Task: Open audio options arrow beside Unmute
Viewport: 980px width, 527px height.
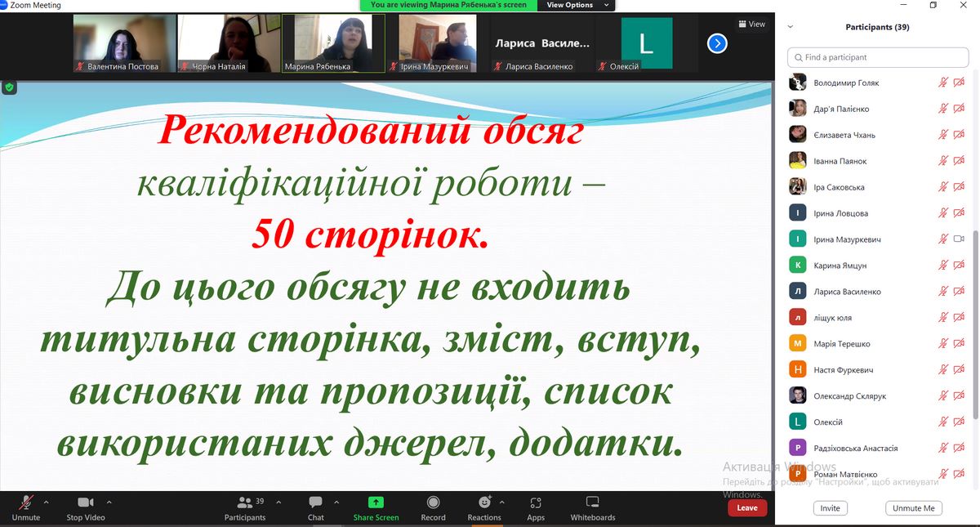Action: pos(46,502)
